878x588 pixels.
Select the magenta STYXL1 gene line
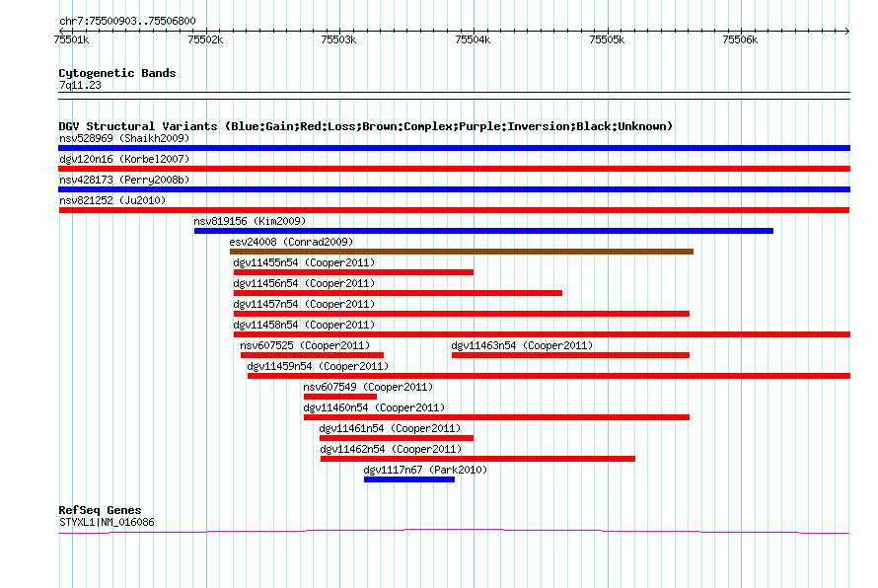pyautogui.click(x=454, y=531)
